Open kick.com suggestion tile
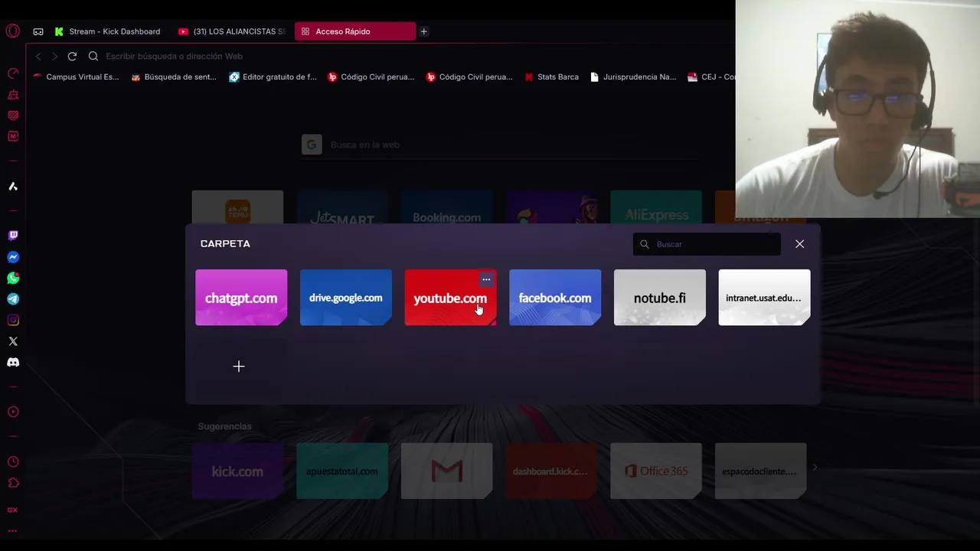Image resolution: width=980 pixels, height=551 pixels. (237, 471)
